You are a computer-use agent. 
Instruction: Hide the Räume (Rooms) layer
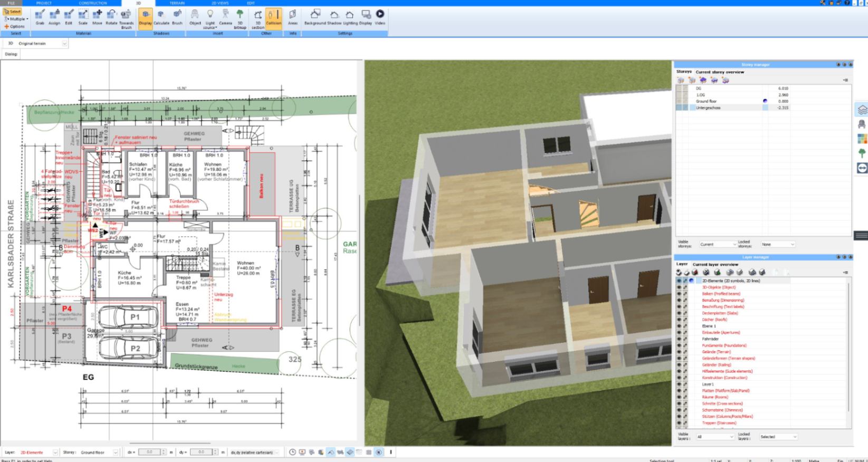pos(679,397)
